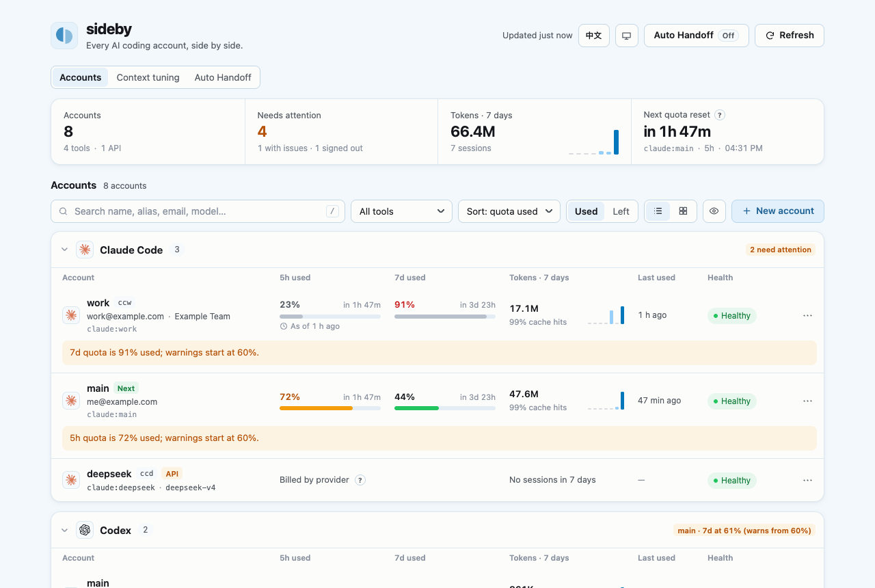The height and width of the screenshot is (588, 875).
Task: Switch to the Accounts tab
Action: 80,77
